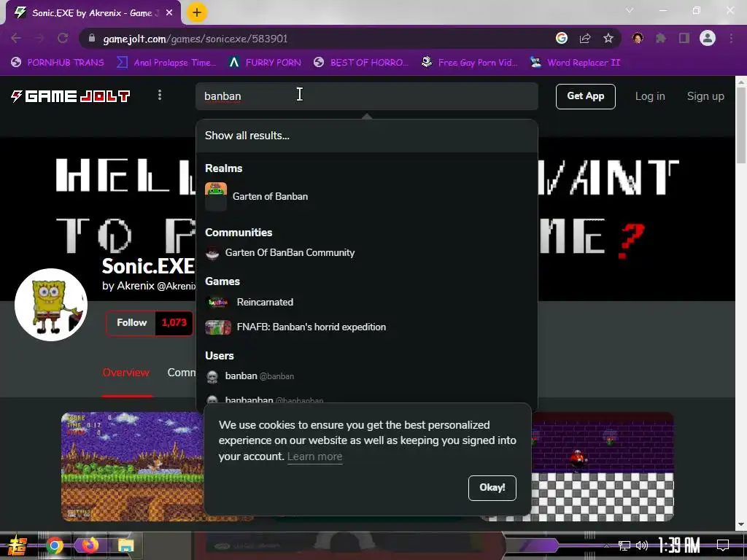747x560 pixels.
Task: Click the Get App button
Action: pyautogui.click(x=586, y=96)
